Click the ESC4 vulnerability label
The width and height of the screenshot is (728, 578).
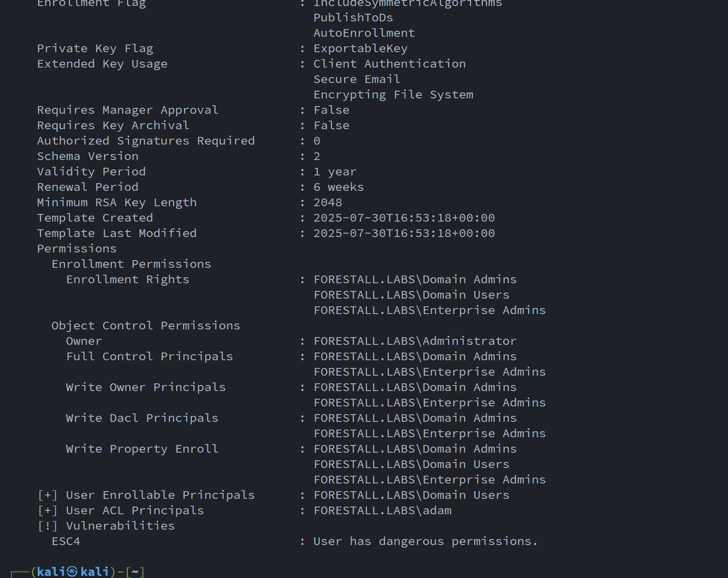pos(66,541)
